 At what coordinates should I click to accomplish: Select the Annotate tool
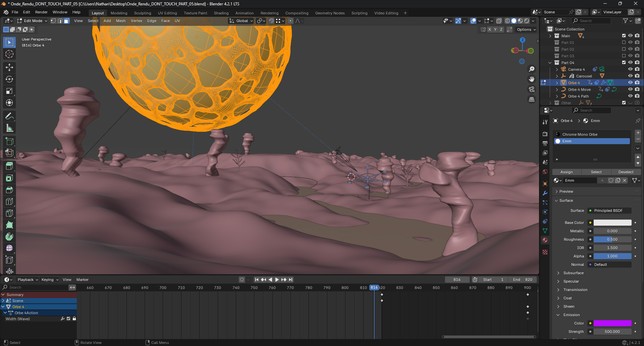tap(9, 116)
